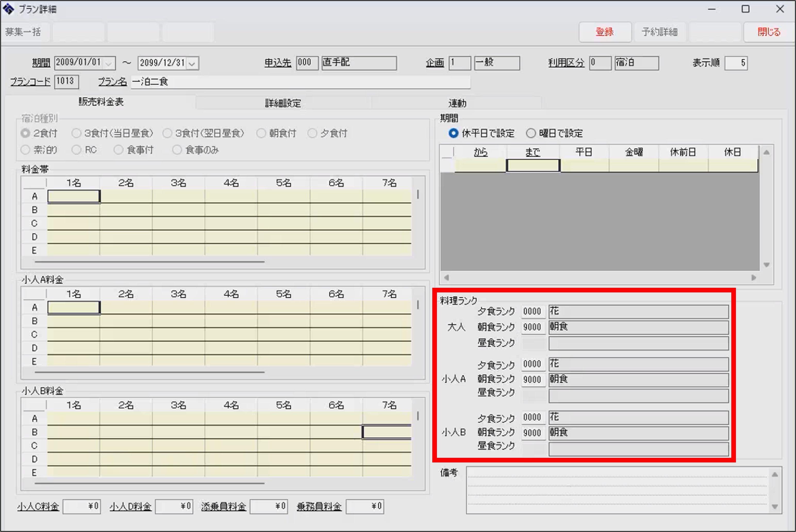
Task: Select the 曜日で設定 radio option
Action: pos(531,133)
